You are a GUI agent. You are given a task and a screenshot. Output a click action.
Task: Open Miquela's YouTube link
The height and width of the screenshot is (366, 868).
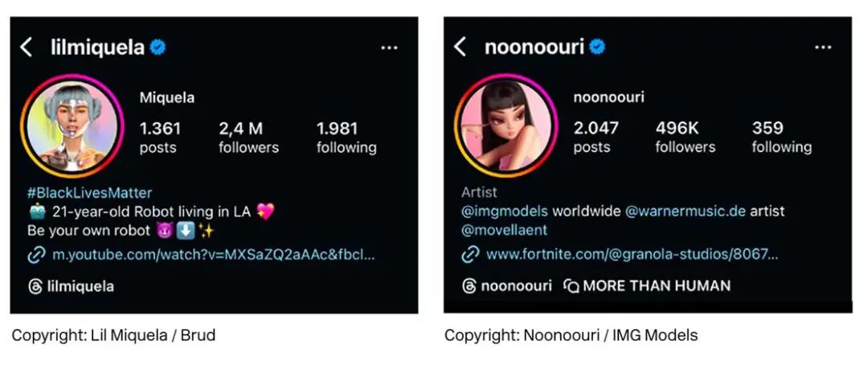click(204, 255)
